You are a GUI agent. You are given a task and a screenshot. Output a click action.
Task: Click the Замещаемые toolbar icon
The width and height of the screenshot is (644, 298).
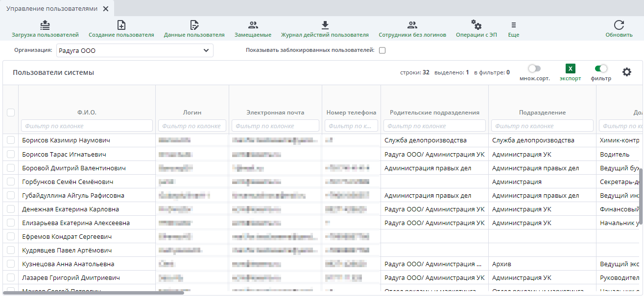click(x=253, y=25)
